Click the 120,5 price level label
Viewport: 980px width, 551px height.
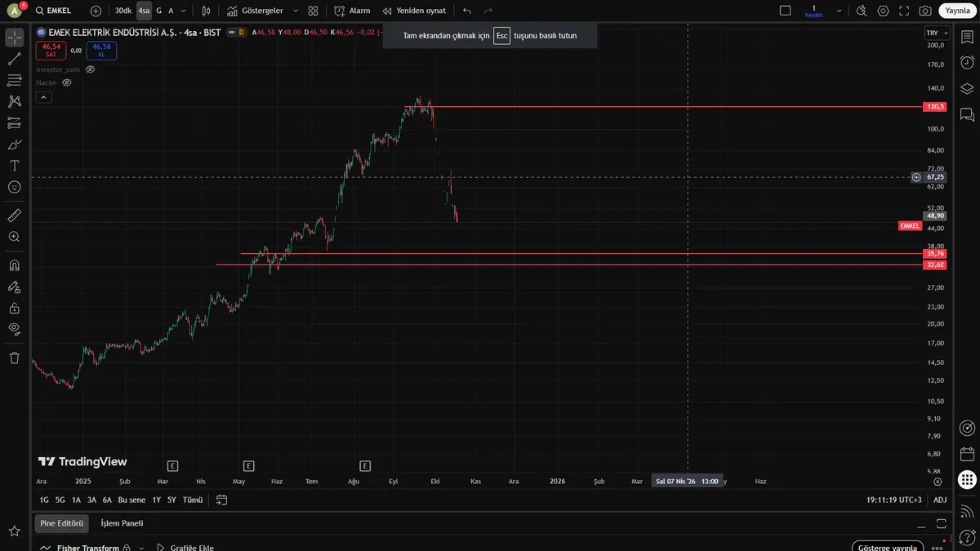935,107
